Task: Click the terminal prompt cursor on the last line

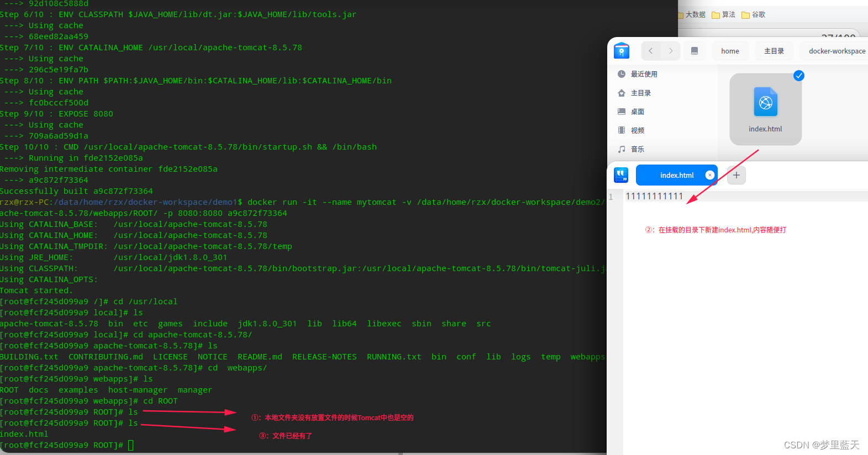Action: 131,445
